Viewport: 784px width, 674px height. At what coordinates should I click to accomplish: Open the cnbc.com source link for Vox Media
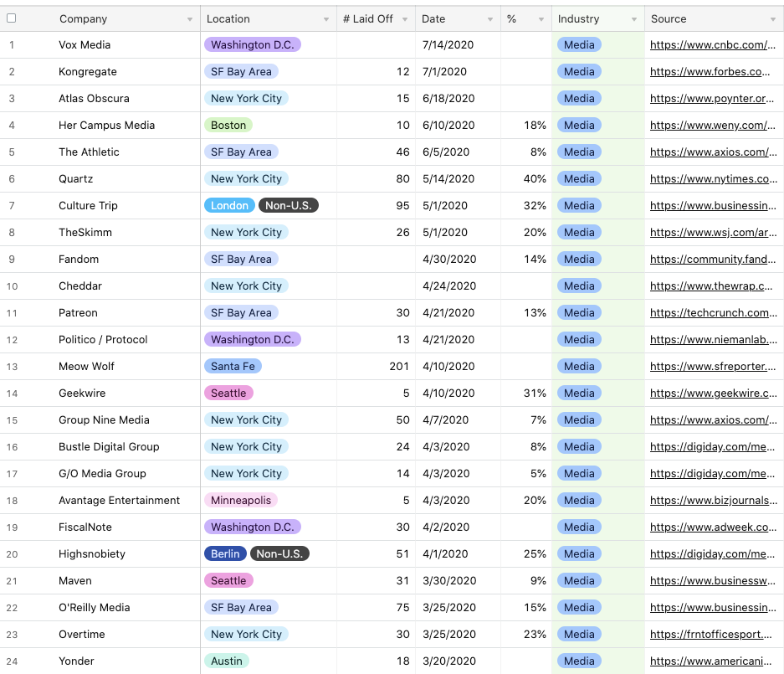coord(713,45)
